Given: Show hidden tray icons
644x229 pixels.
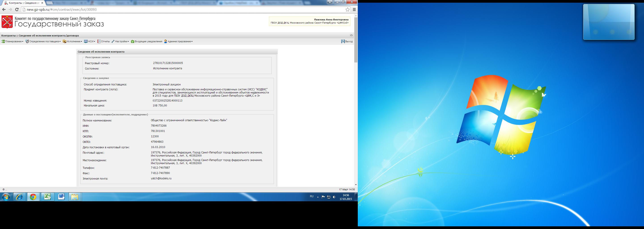Looking at the screenshot, I should (318, 197).
